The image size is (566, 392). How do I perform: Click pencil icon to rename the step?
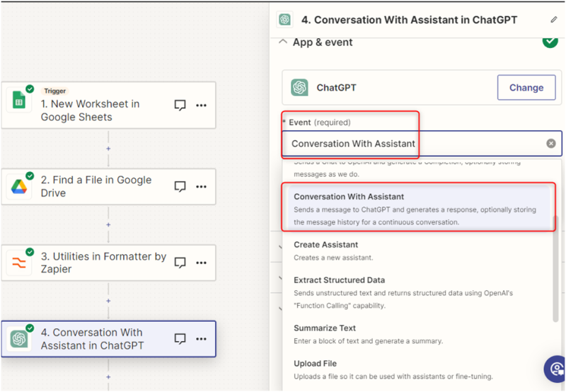(x=553, y=19)
